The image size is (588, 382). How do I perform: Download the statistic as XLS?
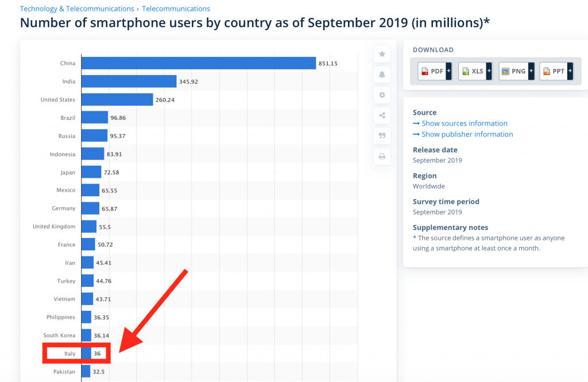tap(475, 71)
